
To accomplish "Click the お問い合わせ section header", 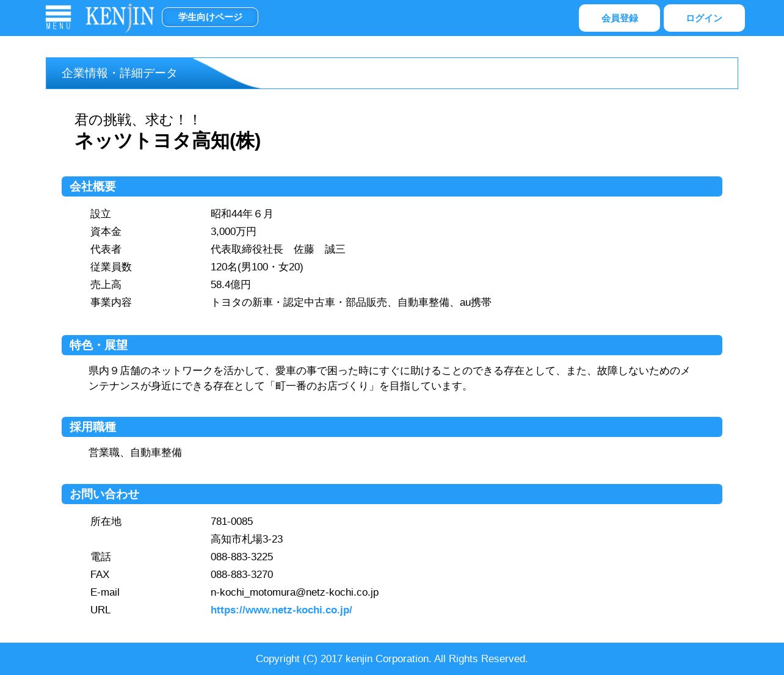I will [392, 494].
